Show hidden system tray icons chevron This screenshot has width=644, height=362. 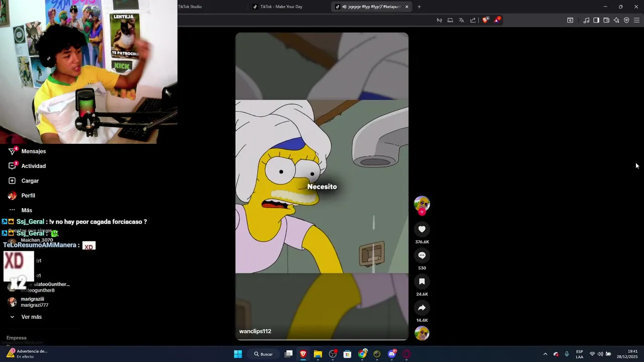(545, 354)
